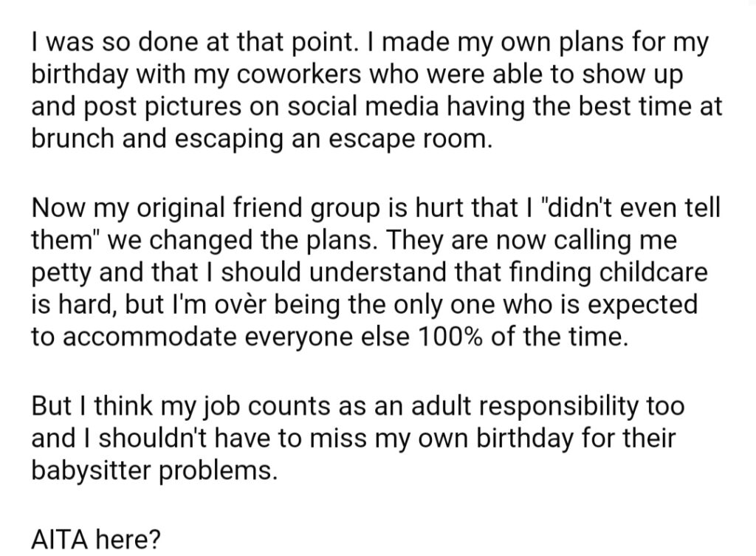Click the paragraph starting "I was so done"
This screenshot has width=756, height=556.
coord(377,90)
